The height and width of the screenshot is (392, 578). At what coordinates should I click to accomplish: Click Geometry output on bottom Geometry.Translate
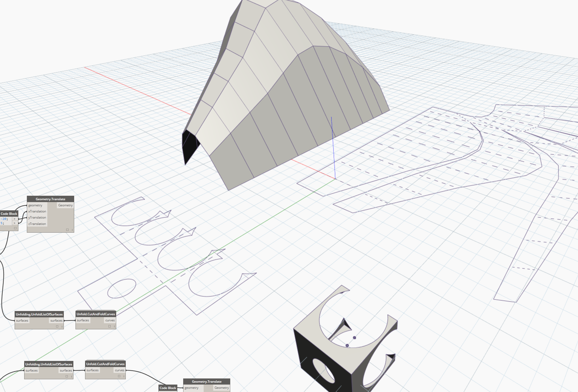[x=222, y=388]
